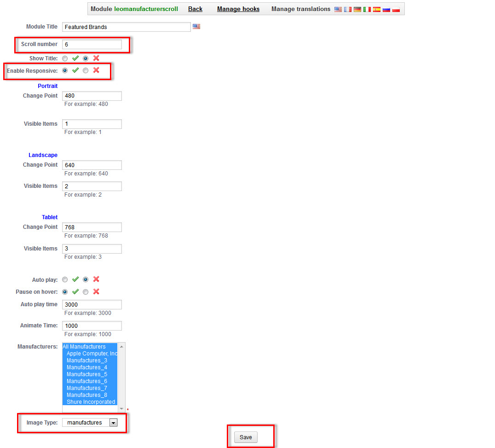495x448 pixels.
Task: Select Manufactures_5 in list
Action: pyautogui.click(x=90, y=374)
